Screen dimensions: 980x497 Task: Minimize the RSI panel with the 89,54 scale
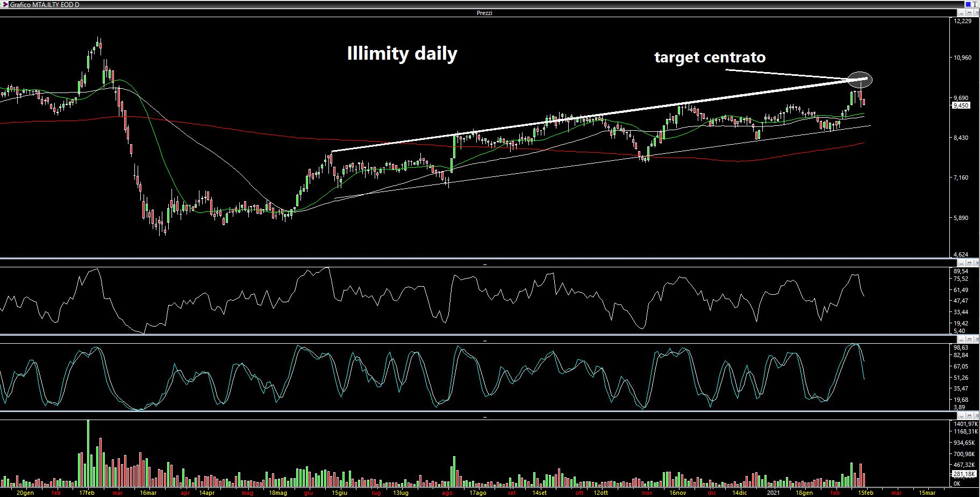tap(962, 263)
